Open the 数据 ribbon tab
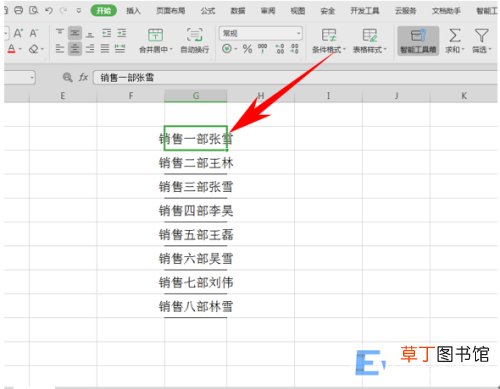The height and width of the screenshot is (389, 500). (238, 11)
